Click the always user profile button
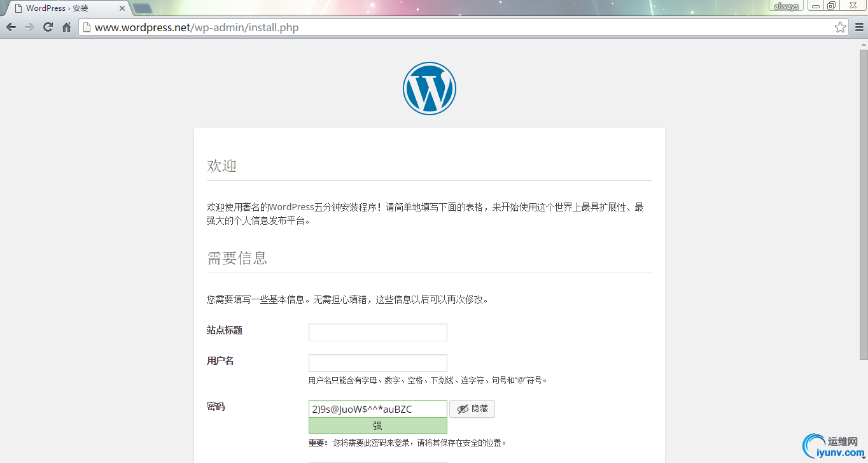 (x=787, y=6)
